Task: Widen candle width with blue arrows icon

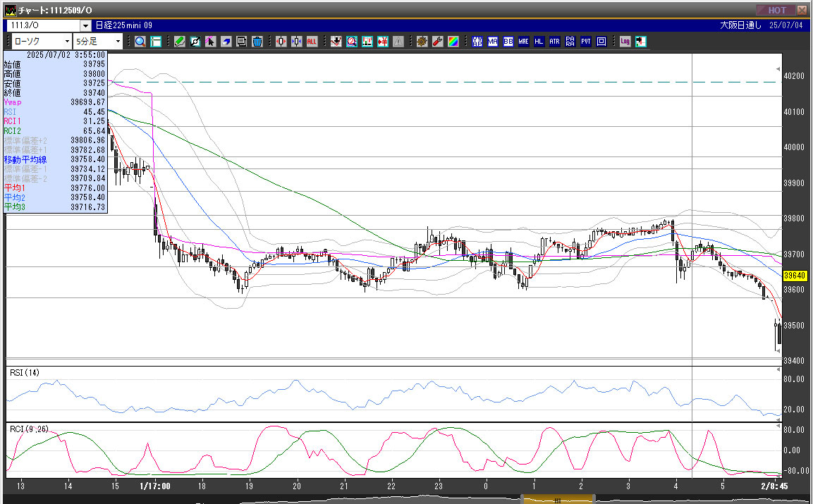Action: point(297,42)
